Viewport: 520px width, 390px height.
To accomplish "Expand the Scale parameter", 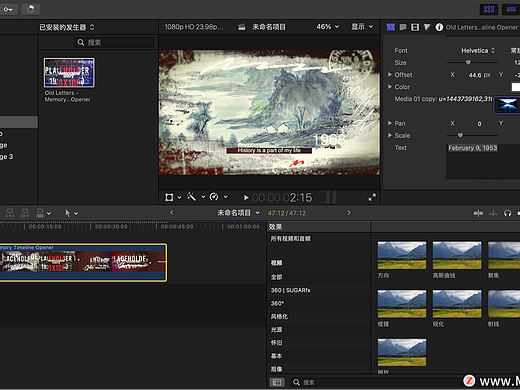I will pos(390,135).
